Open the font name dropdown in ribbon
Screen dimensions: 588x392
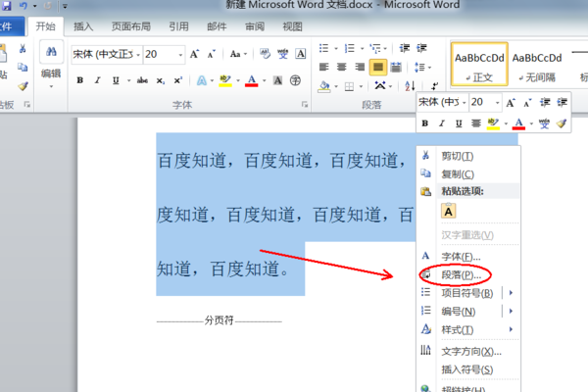point(138,55)
